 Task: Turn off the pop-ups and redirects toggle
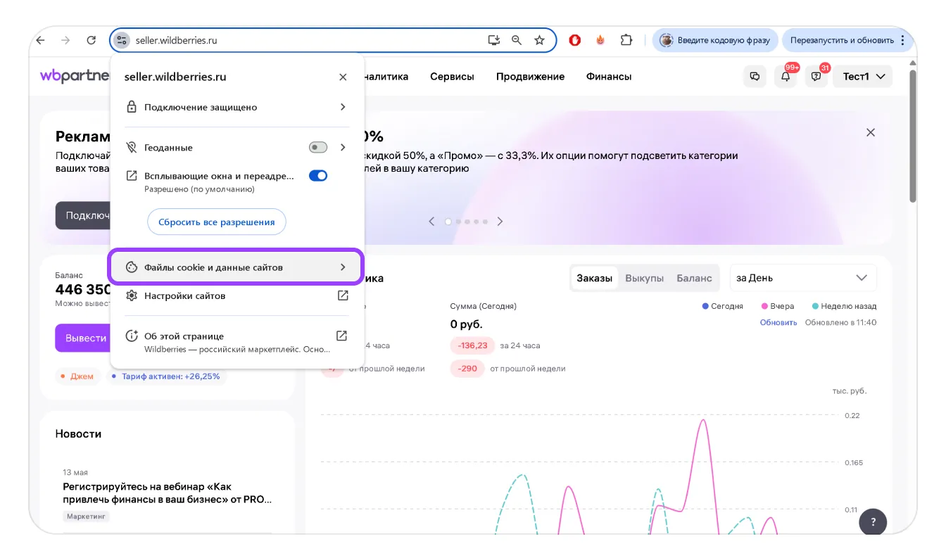point(318,176)
